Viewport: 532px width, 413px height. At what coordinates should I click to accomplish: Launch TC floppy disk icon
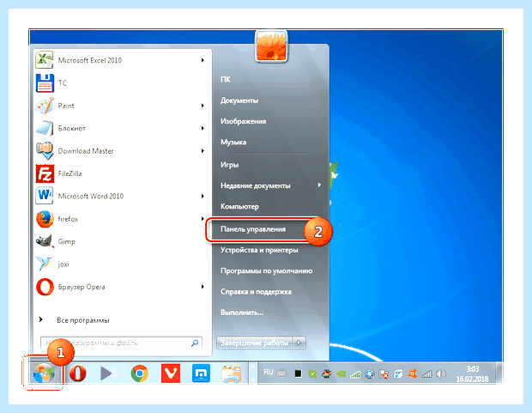point(45,83)
